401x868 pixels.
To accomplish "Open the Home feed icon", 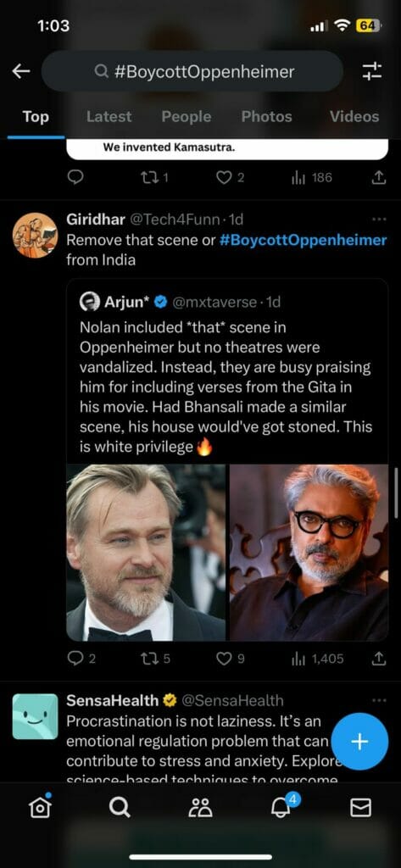I will coord(40,808).
